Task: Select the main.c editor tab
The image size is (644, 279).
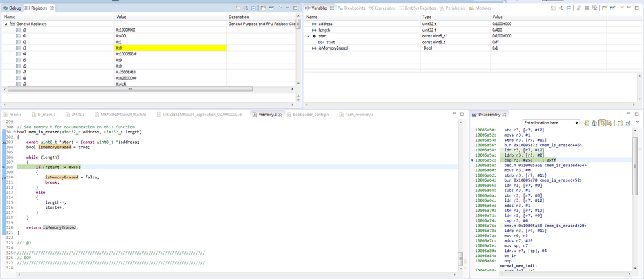Action: point(12,114)
